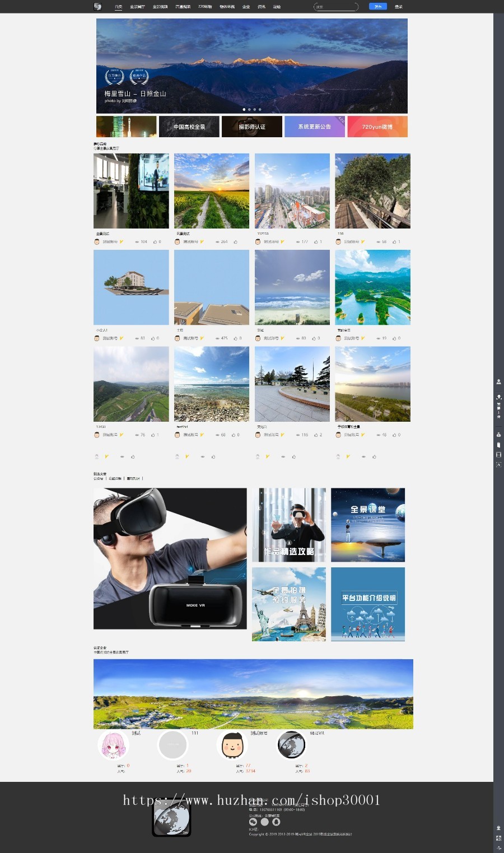The width and height of the screenshot is (504, 853).
Task: Click the 登录 login link
Action: (399, 7)
